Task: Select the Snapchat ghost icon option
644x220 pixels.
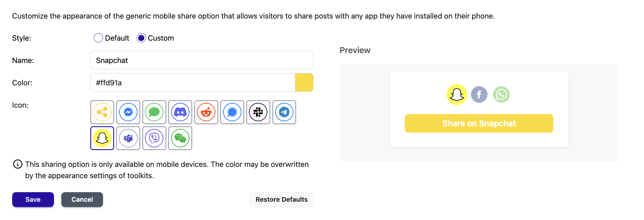Action: tap(102, 138)
